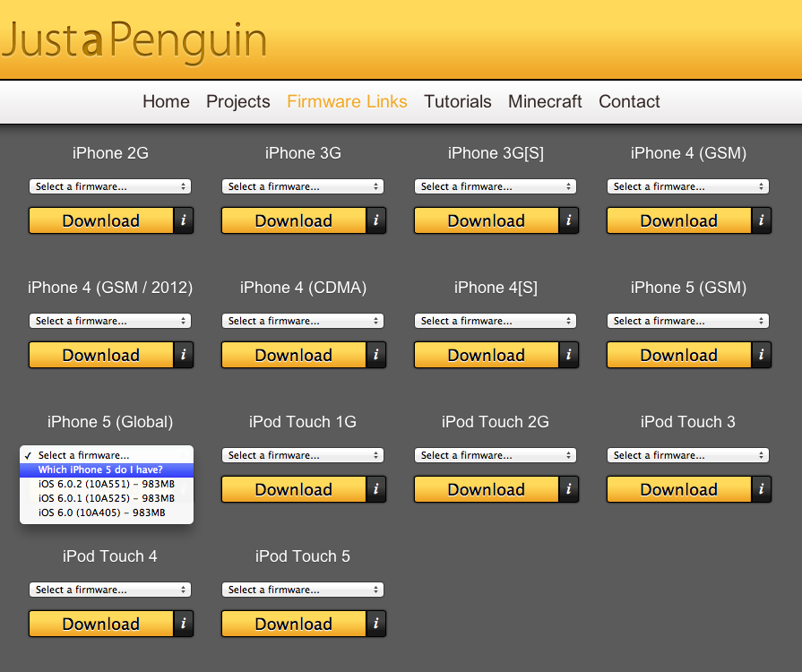Viewport: 802px width, 672px height.
Task: Download the iPhone 4 (CDMA) firmware
Action: (294, 355)
